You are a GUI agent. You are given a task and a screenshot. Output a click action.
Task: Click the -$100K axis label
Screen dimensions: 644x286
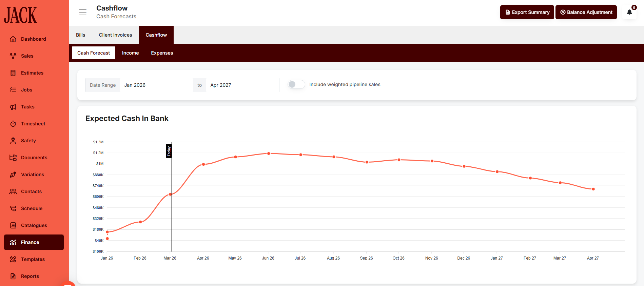98,251
